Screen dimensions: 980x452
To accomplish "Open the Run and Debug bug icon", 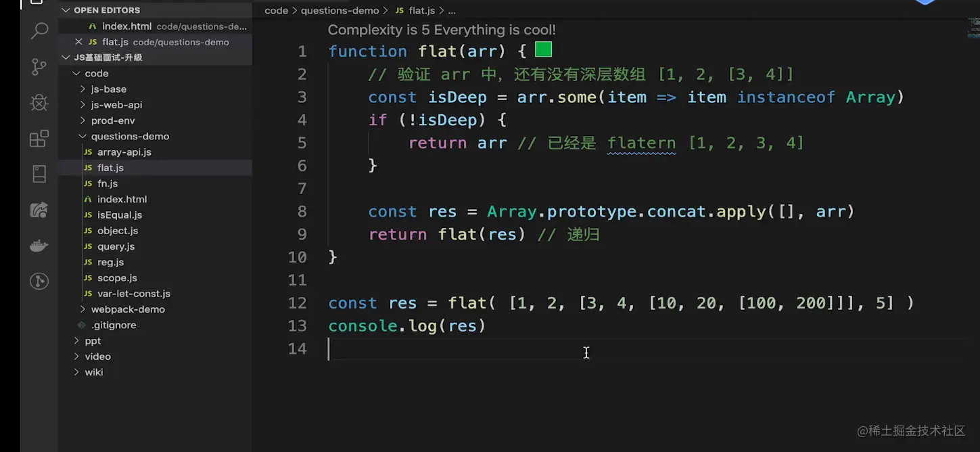I will pos(39,102).
